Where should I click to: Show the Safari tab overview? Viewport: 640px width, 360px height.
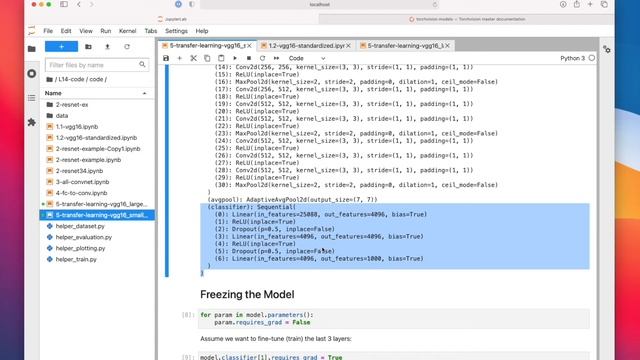tap(604, 4)
